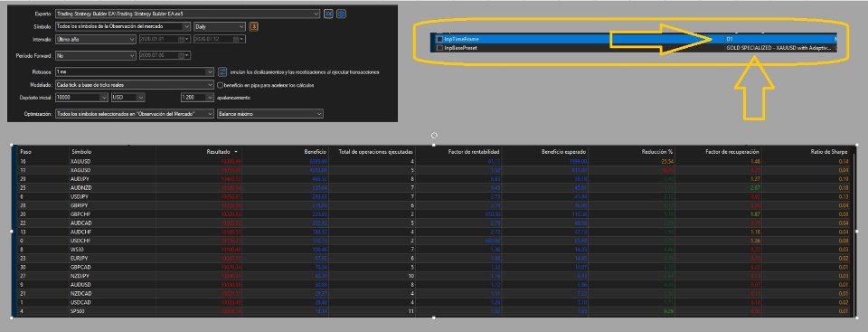The width and height of the screenshot is (868, 332).
Task: Click the orange symbol specification icon beside Daily
Action: coord(254,26)
